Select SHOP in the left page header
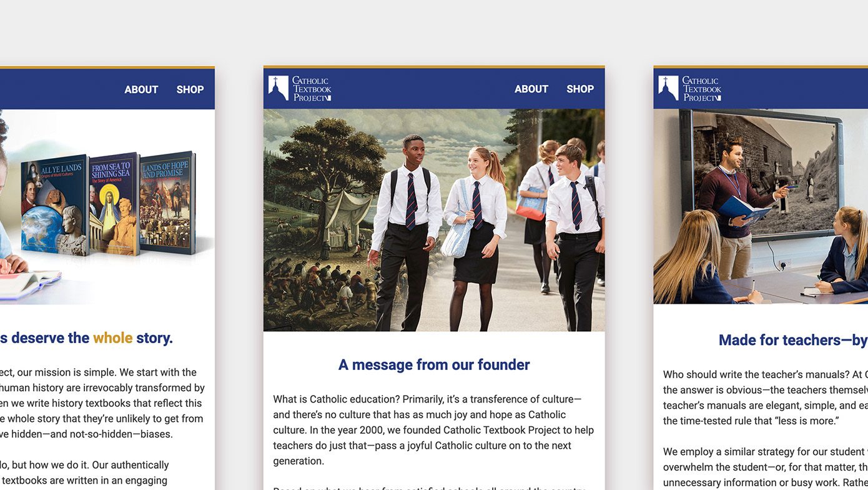 pos(190,89)
